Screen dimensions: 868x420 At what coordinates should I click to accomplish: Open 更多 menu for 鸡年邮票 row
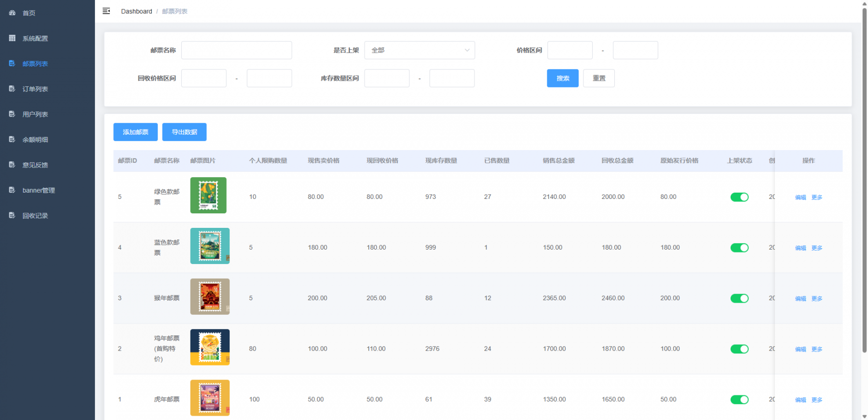click(x=817, y=349)
